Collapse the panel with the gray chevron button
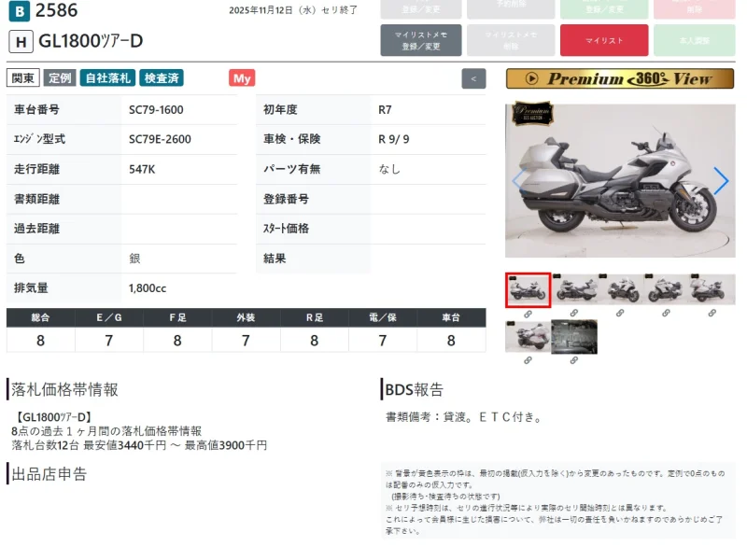Viewport: 747px width, 560px height. pos(473,78)
